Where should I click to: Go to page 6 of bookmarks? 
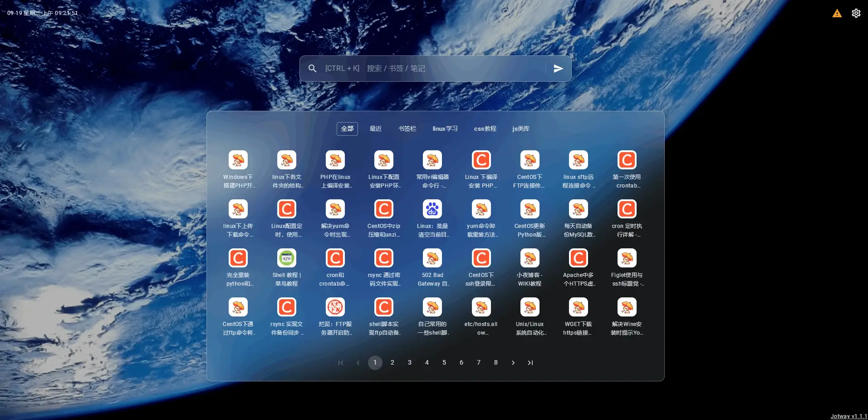click(461, 363)
